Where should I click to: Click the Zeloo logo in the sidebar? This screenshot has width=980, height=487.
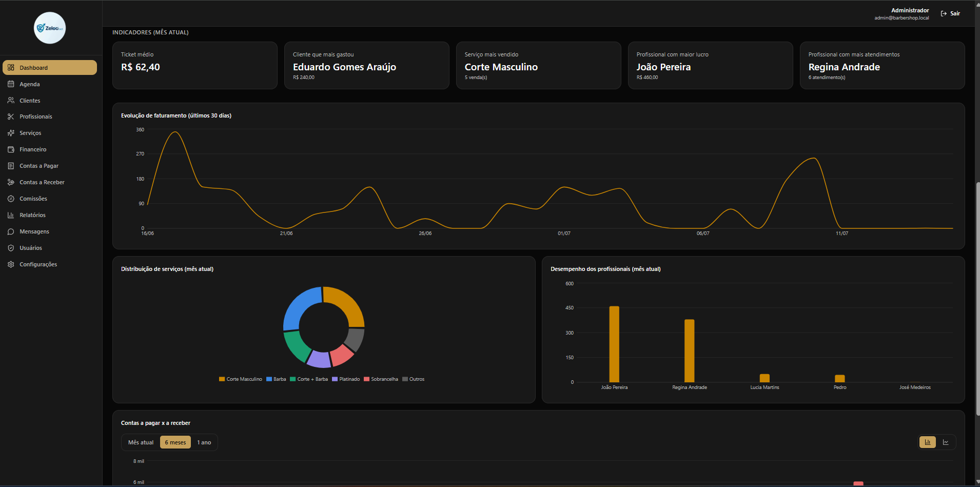click(x=50, y=28)
